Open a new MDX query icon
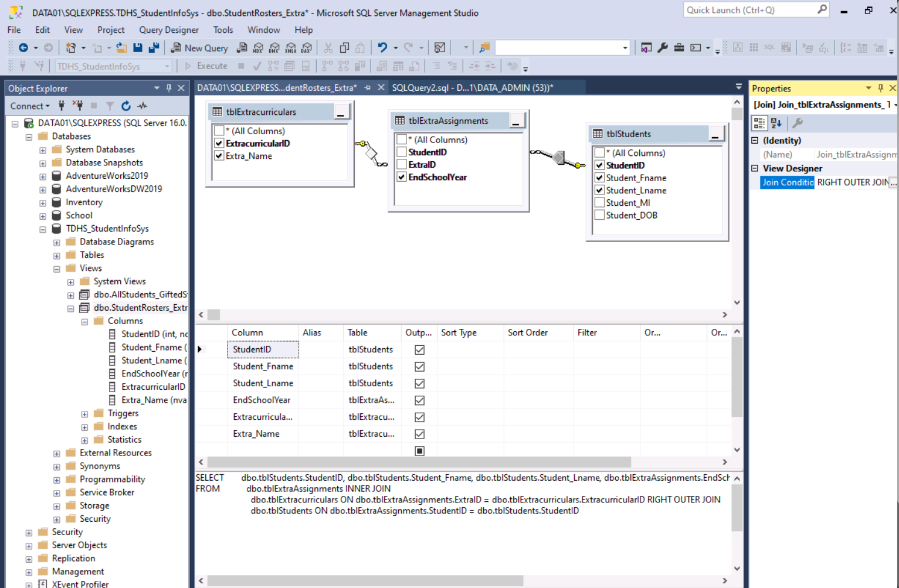 click(258, 48)
